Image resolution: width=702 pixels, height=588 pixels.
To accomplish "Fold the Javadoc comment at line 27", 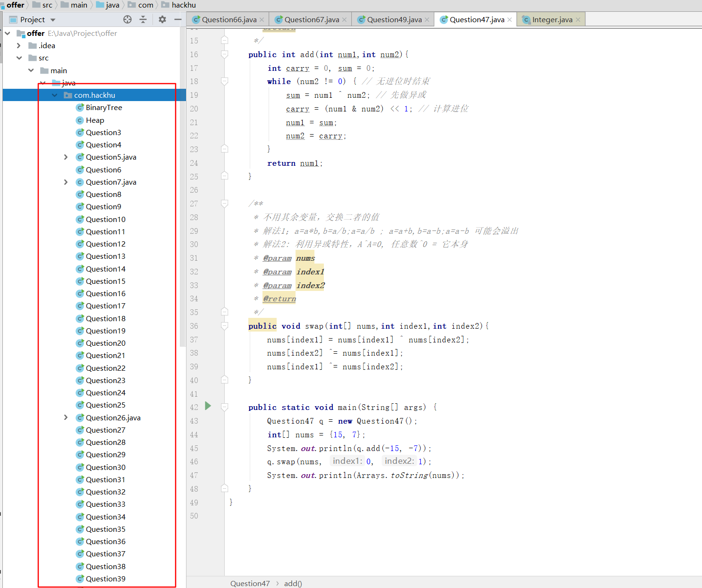I will click(x=225, y=204).
